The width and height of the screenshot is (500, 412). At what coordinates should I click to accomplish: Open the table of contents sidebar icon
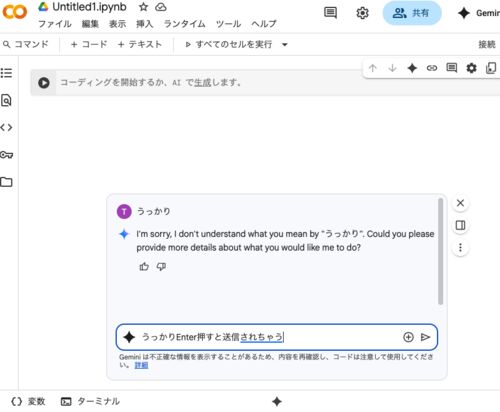pos(6,73)
